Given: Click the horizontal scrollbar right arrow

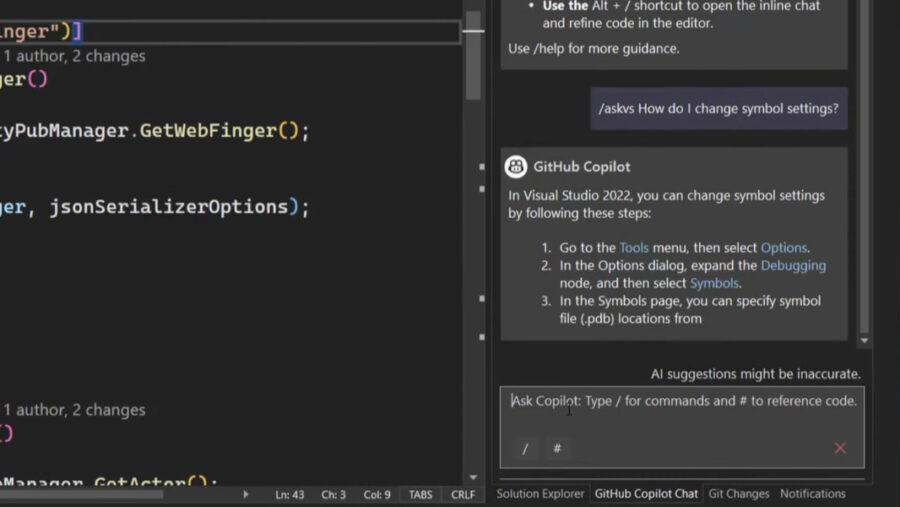Looking at the screenshot, I should click(x=246, y=494).
